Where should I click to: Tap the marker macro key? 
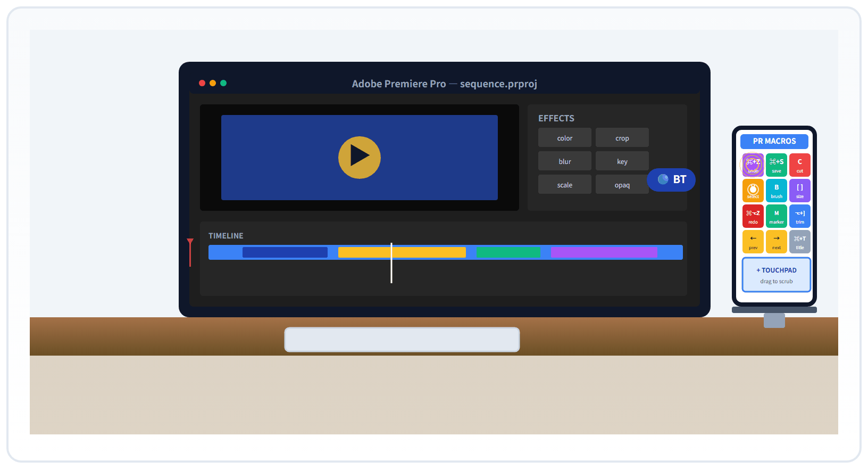(777, 216)
